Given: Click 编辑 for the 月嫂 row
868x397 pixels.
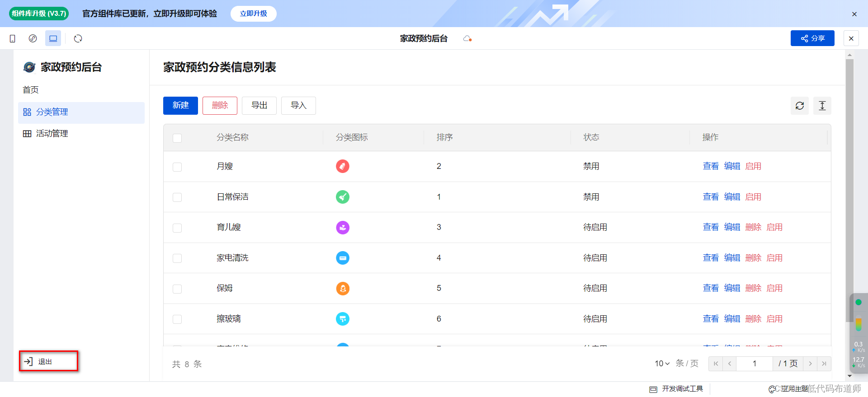Looking at the screenshot, I should pyautogui.click(x=732, y=166).
